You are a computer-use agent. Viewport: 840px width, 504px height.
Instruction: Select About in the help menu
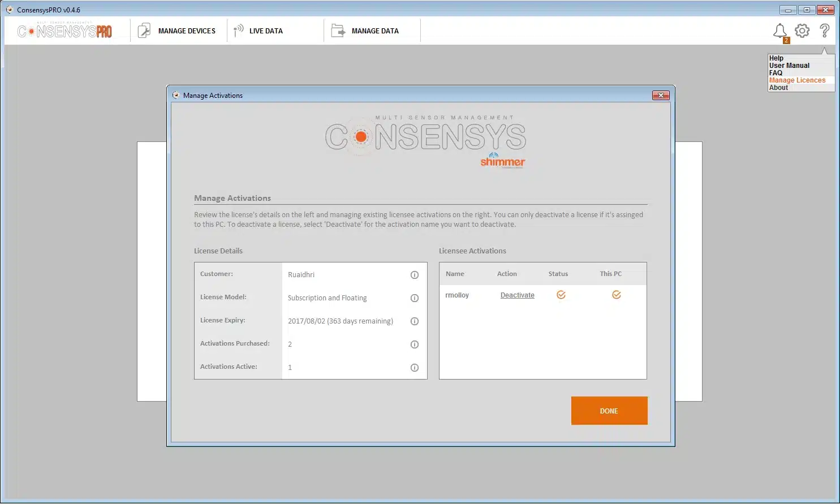coord(778,88)
